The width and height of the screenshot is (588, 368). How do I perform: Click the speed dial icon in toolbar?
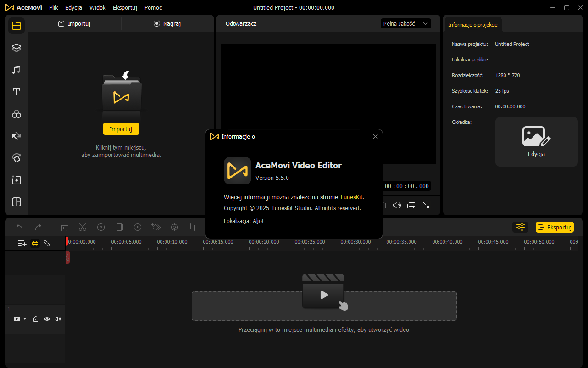coord(101,227)
